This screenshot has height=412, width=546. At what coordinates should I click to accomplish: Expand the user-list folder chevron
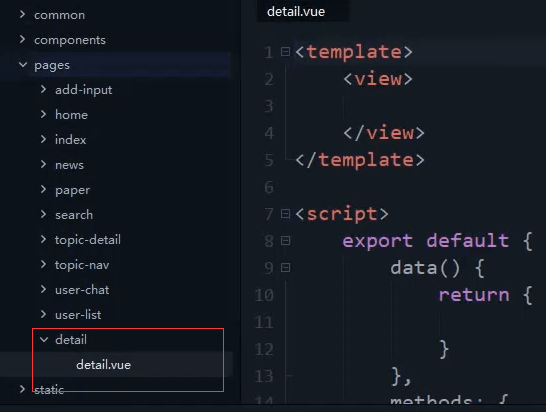click(x=43, y=314)
